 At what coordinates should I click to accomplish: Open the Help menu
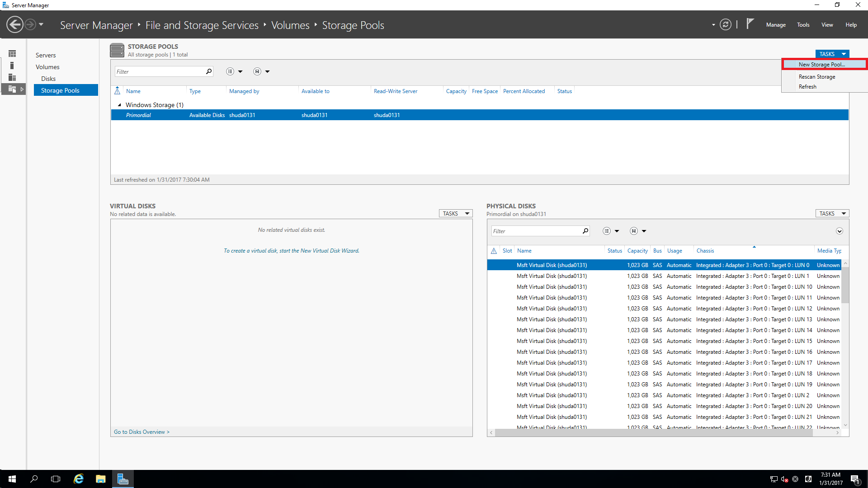(x=851, y=25)
